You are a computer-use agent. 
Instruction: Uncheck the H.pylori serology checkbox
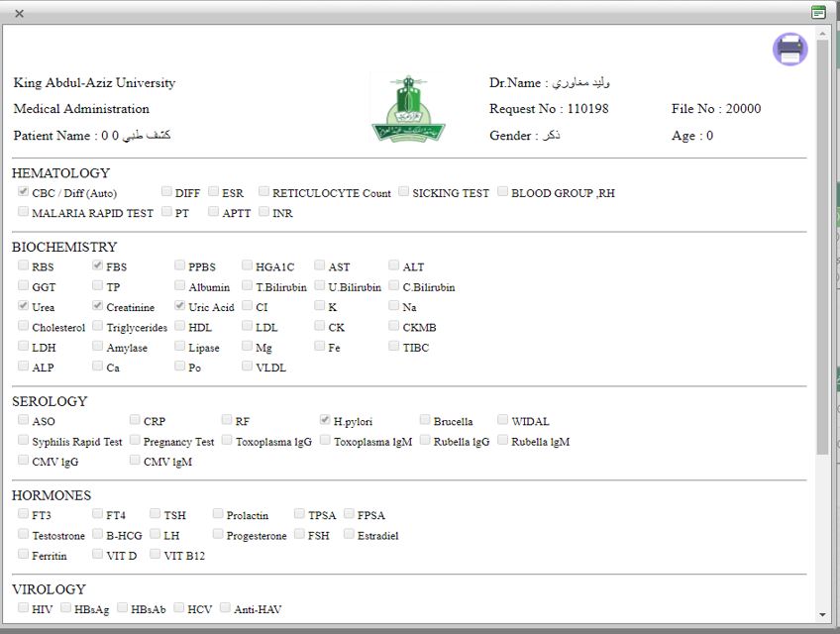pyautogui.click(x=325, y=421)
